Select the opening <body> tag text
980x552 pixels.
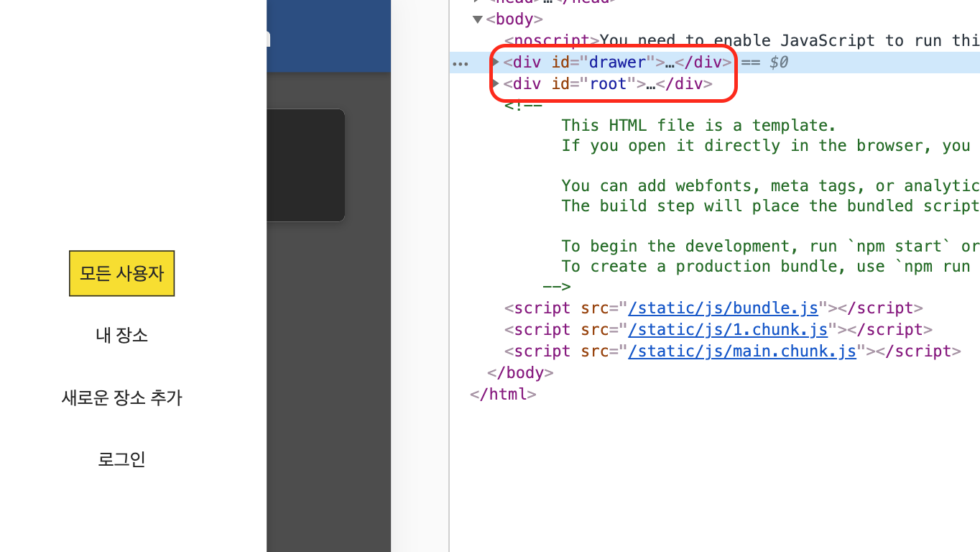pos(514,19)
